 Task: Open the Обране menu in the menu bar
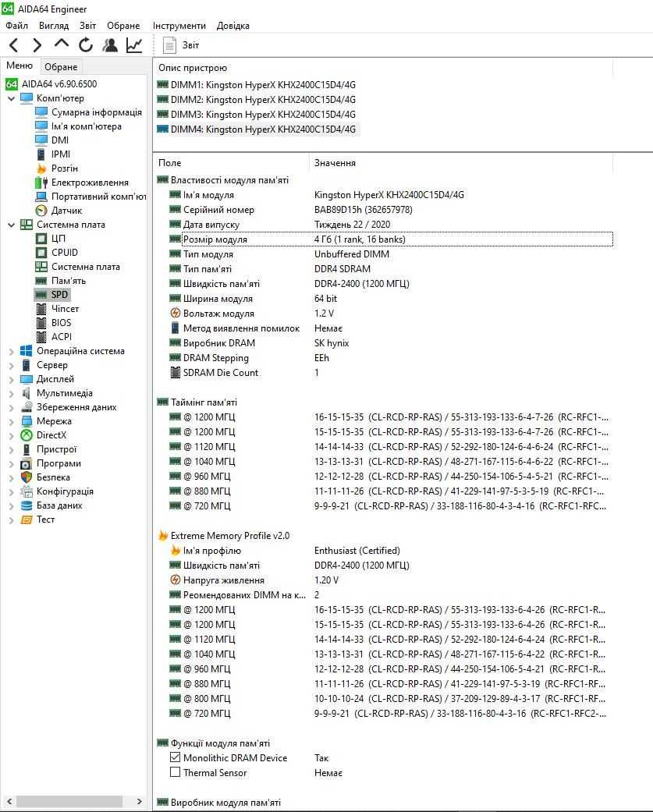[x=123, y=26]
